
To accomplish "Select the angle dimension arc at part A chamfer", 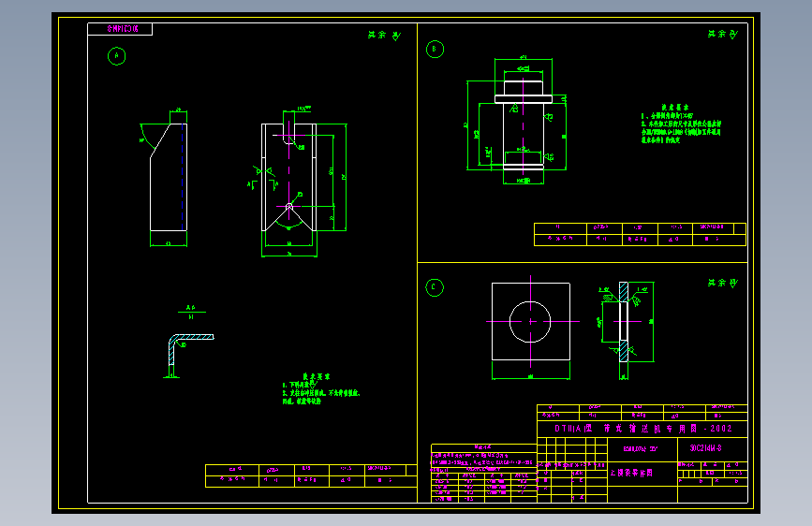I will tap(148, 138).
